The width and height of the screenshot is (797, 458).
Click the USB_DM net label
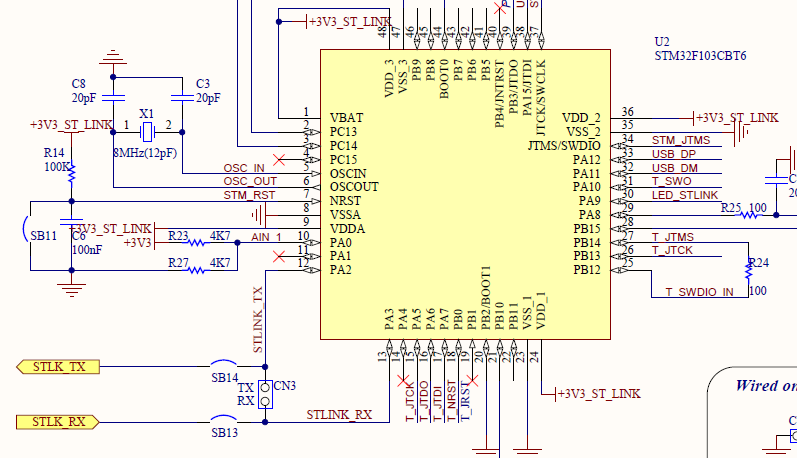coord(675,168)
